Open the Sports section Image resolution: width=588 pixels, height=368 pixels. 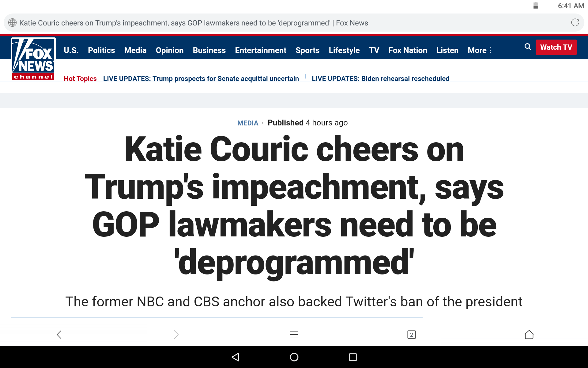307,50
